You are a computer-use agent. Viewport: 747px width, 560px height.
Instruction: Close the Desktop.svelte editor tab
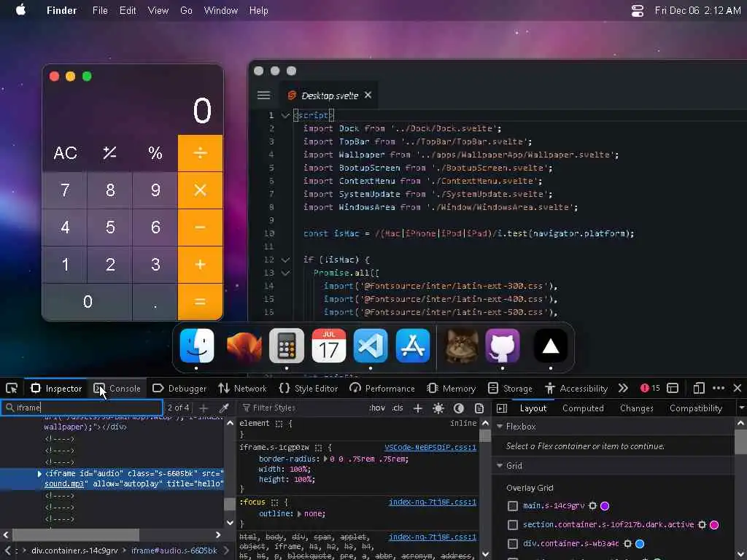click(368, 96)
